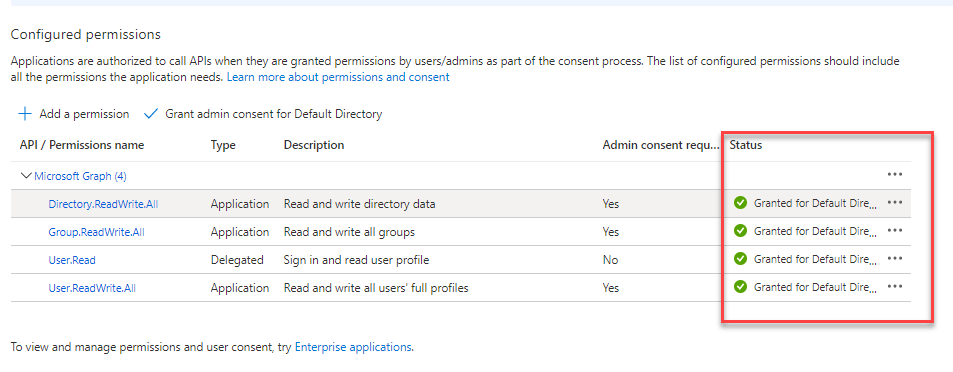Screen dimensions: 953x372
Task: Open the Group.ReadWrite.All permission
Action: click(97, 232)
